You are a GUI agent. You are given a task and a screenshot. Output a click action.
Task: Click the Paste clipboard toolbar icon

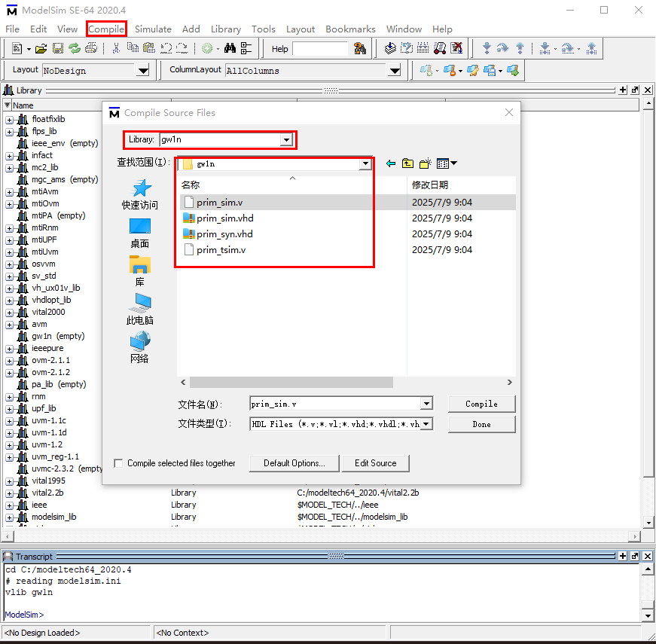coord(149,48)
